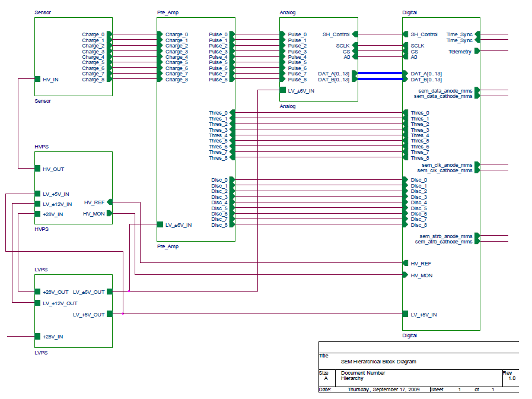Select the HV_MON input port on Digital block
Screen dimensions: 532x399
[406, 275]
